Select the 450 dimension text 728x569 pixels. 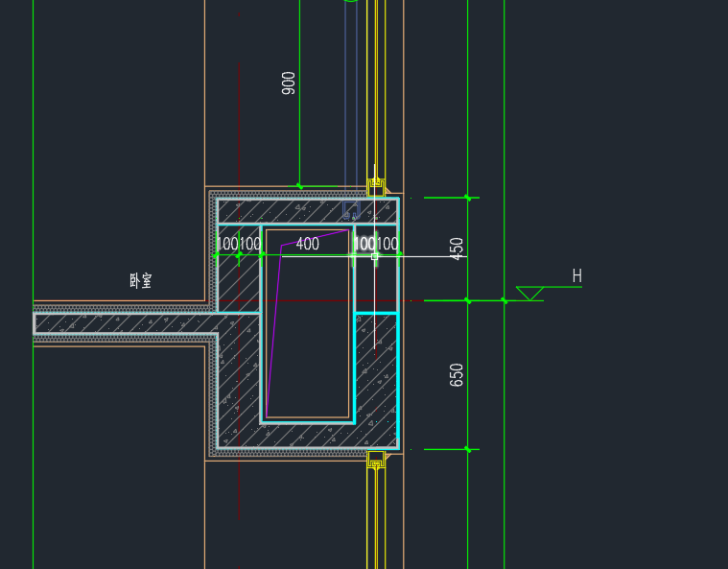point(458,249)
